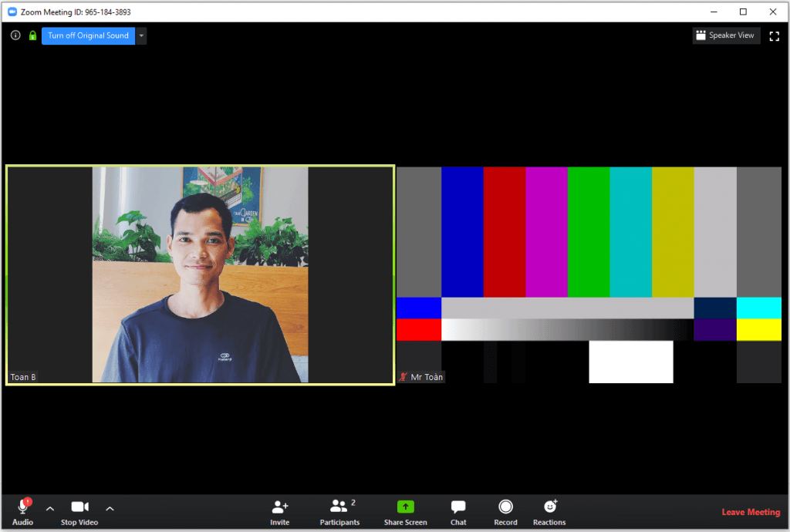Screen dimensions: 790x532
Task: Maximize the Zoom Meeting window
Action: [743, 11]
